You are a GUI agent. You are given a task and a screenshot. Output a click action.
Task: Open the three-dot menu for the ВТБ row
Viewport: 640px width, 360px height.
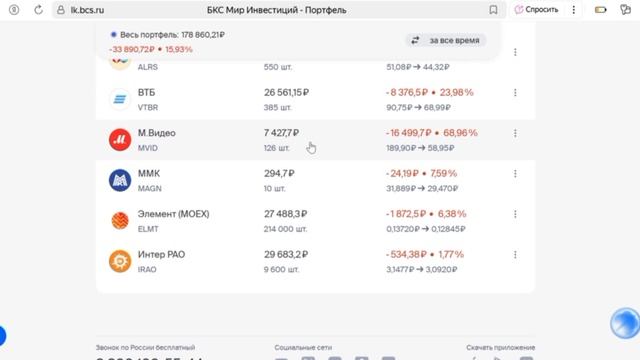pos(515,93)
